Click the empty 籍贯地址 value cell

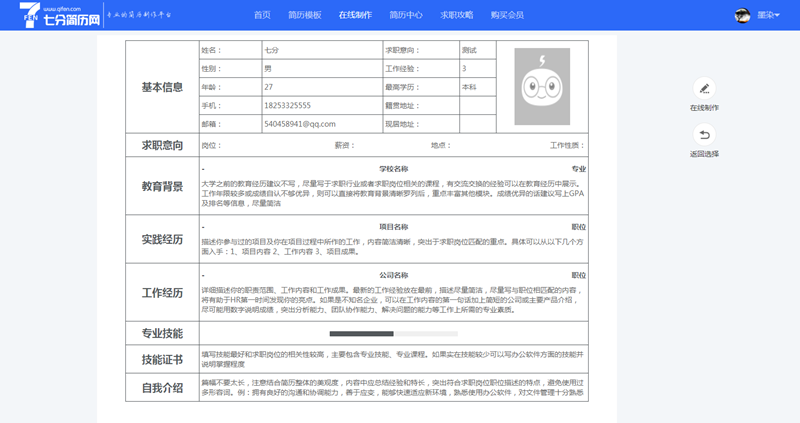[x=478, y=106]
